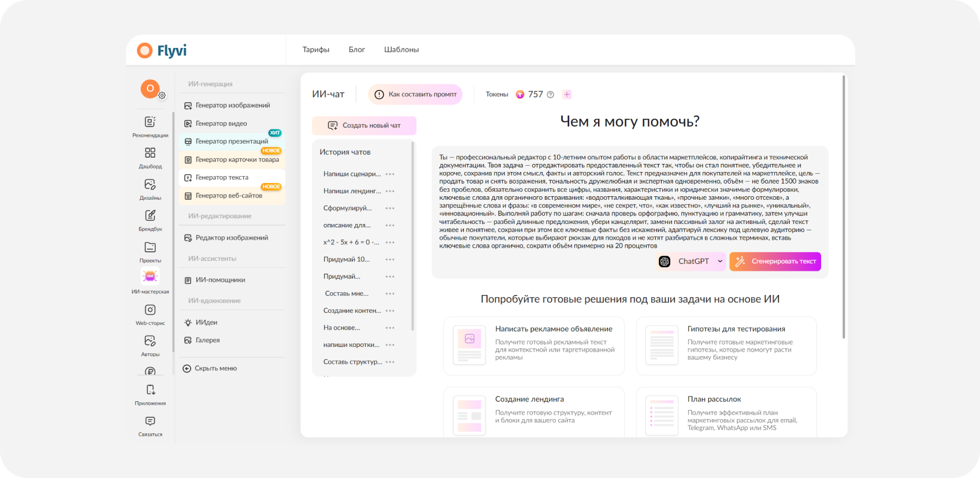Open 'Гипотезы для тестирования' template card
This screenshot has height=478, width=980.
tap(726, 346)
